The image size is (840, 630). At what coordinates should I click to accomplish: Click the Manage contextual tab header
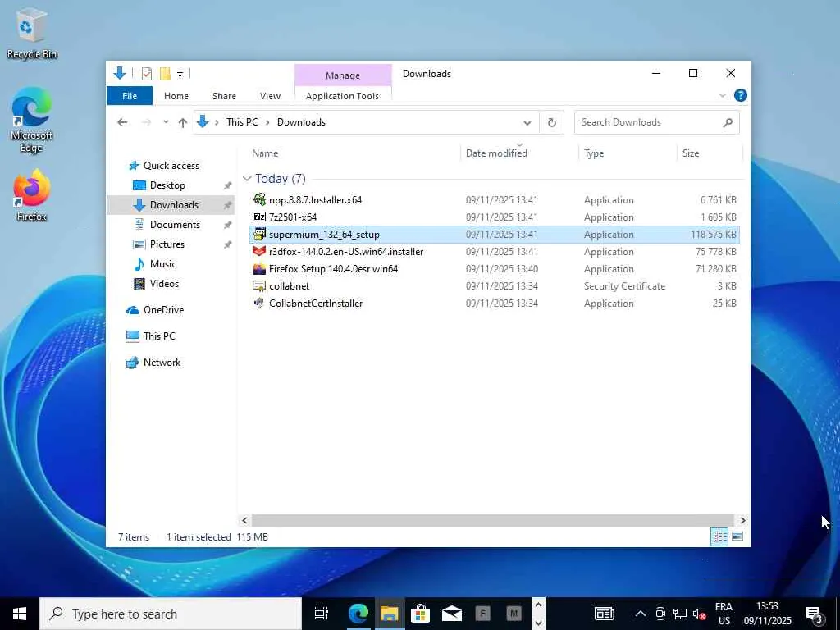tap(343, 75)
